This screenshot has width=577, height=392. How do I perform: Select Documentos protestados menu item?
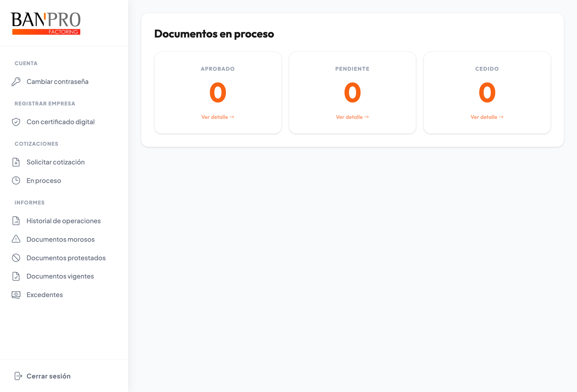66,258
